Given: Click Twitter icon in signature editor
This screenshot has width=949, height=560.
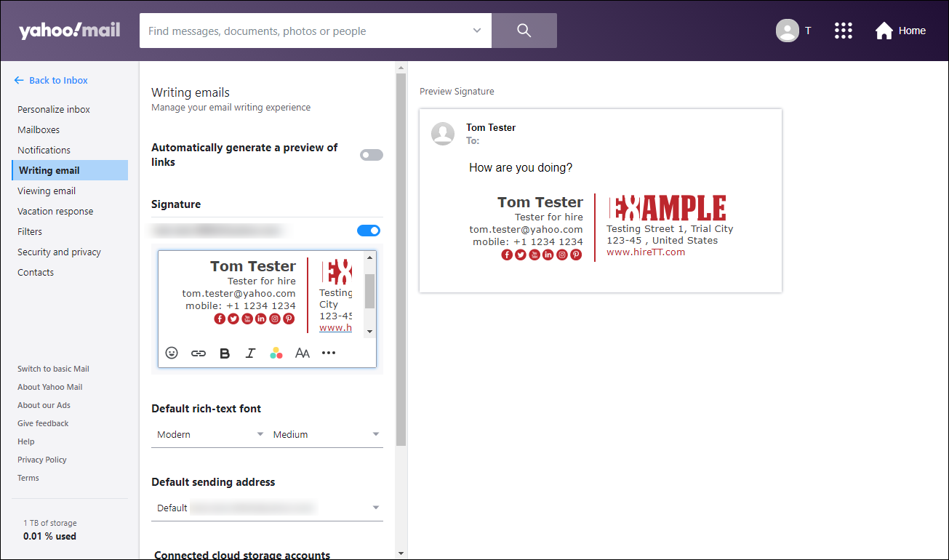Looking at the screenshot, I should 233,319.
